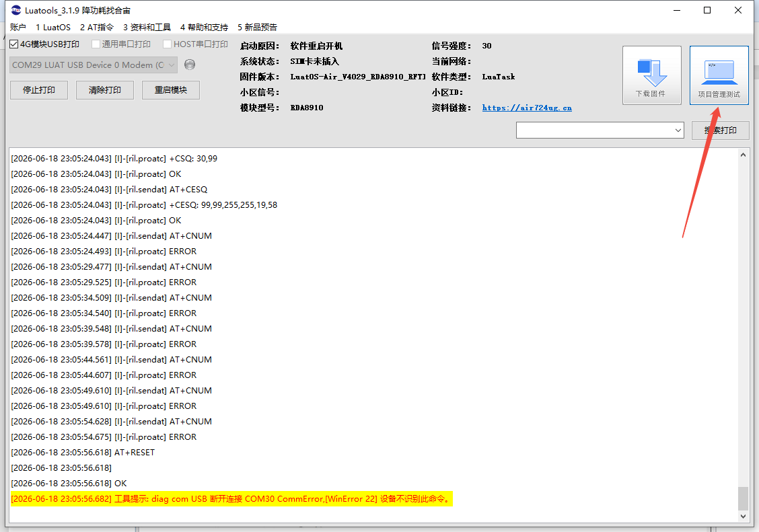Select the 'AT+RESET' log line

click(x=83, y=453)
